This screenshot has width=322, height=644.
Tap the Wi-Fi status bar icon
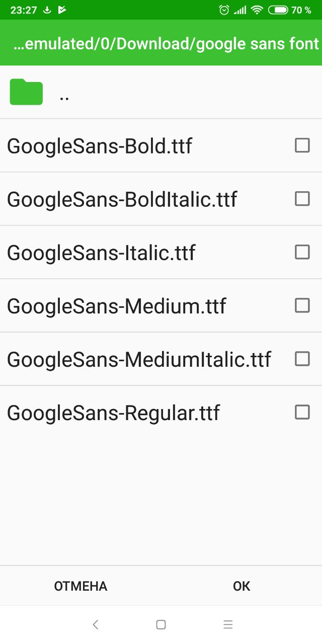[x=257, y=10]
